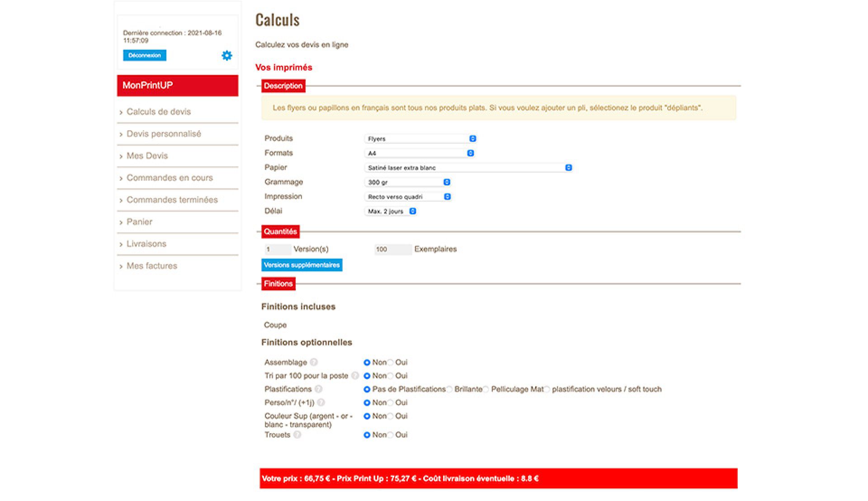
Task: Go to Mes factures in sidebar
Action: click(x=152, y=266)
